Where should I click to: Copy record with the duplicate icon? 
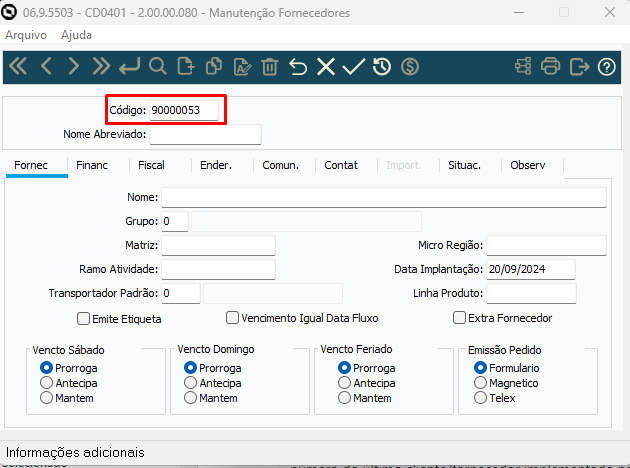pyautogui.click(x=214, y=66)
